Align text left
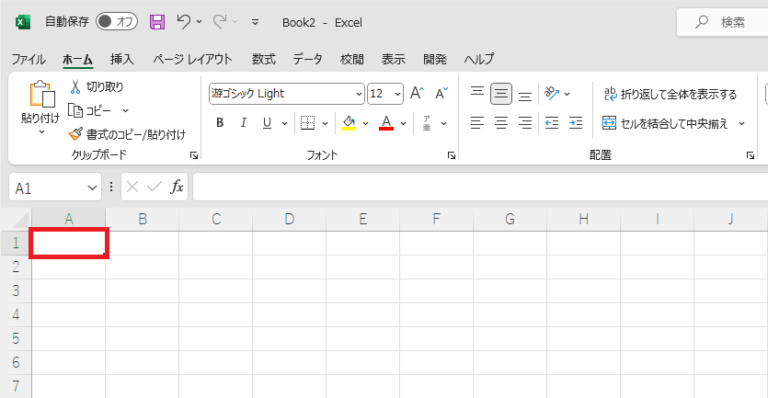 (x=477, y=123)
